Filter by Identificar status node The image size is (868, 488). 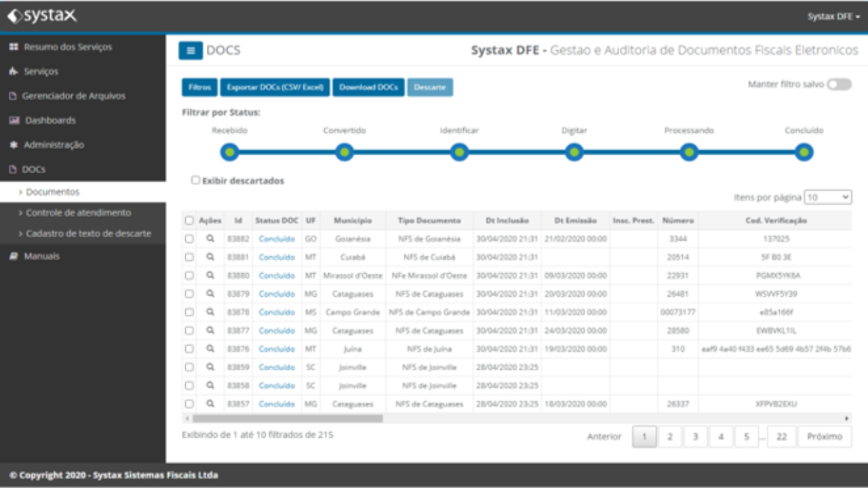459,152
